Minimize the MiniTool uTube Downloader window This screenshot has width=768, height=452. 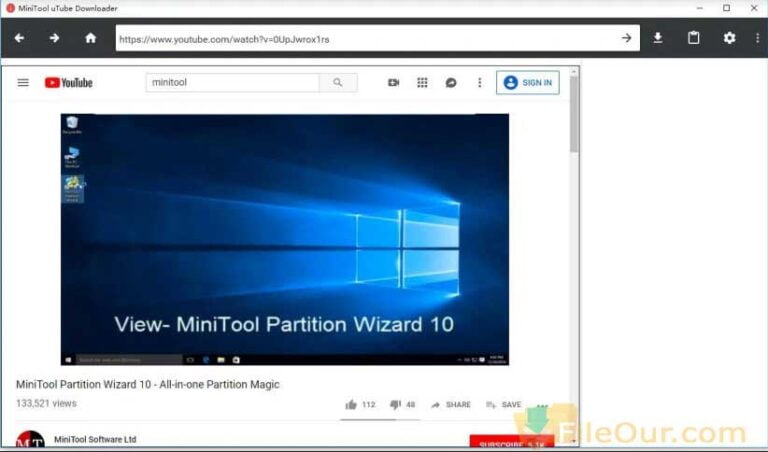700,8
